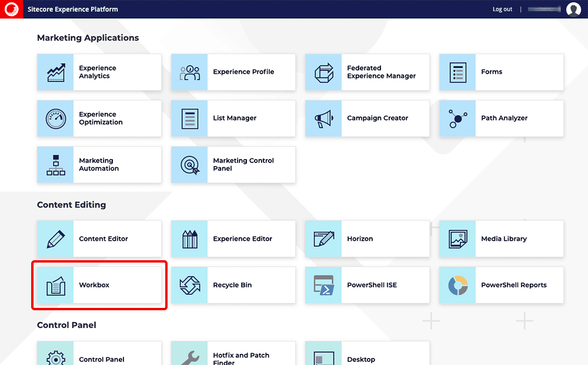588x365 pixels.
Task: Click the blurred username in header
Action: tap(544, 9)
